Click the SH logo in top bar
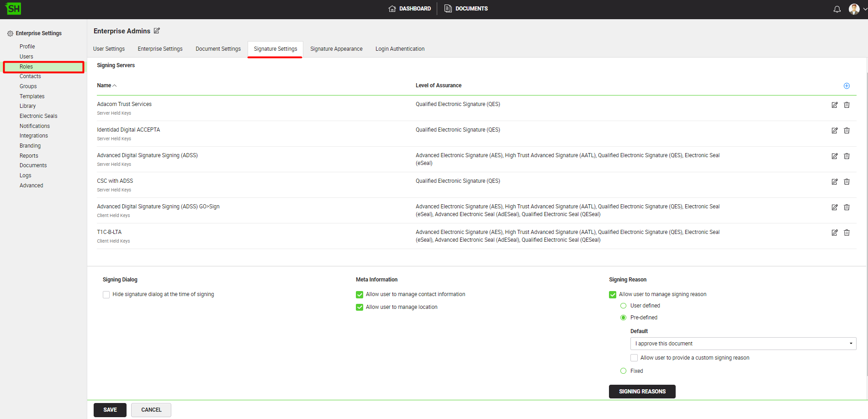Screen dimensions: 868x419 click(x=14, y=9)
